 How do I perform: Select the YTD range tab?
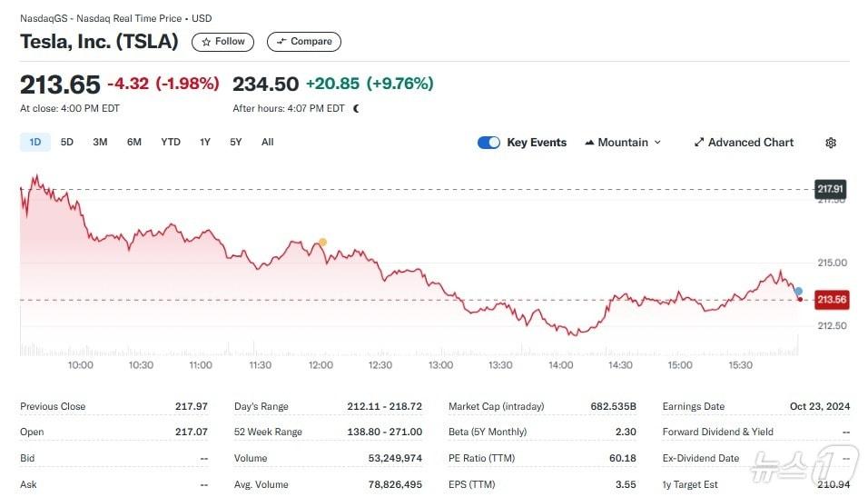tap(171, 142)
